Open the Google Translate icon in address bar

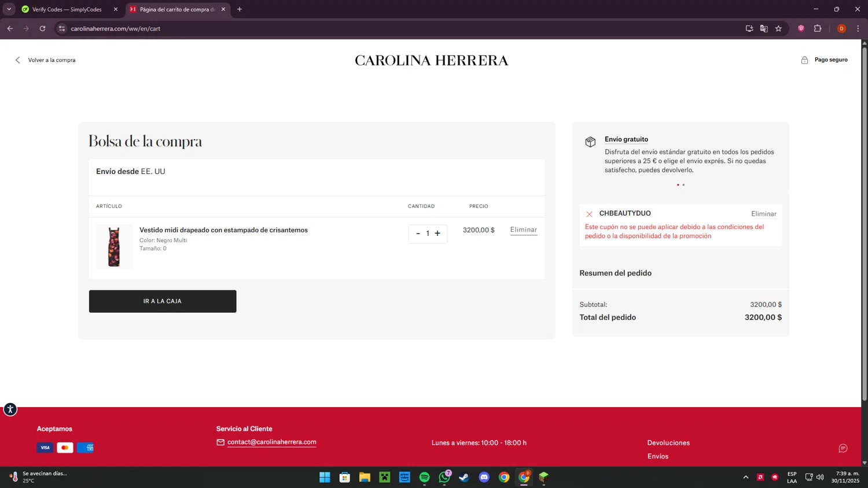point(764,28)
